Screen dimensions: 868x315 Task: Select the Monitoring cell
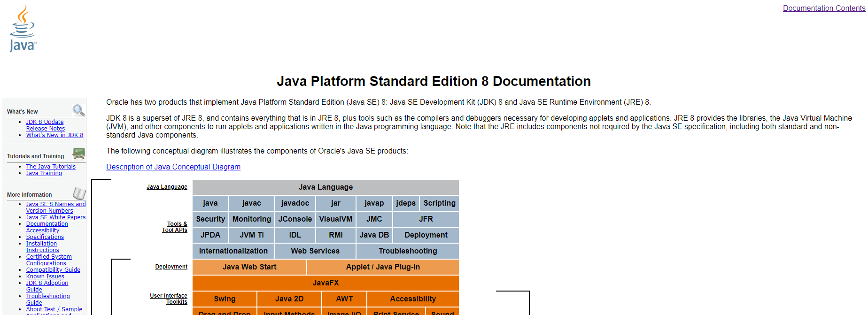pyautogui.click(x=252, y=219)
